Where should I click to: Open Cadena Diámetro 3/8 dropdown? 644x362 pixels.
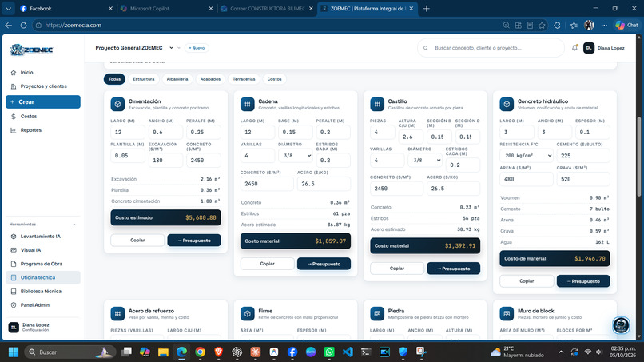pyautogui.click(x=296, y=156)
